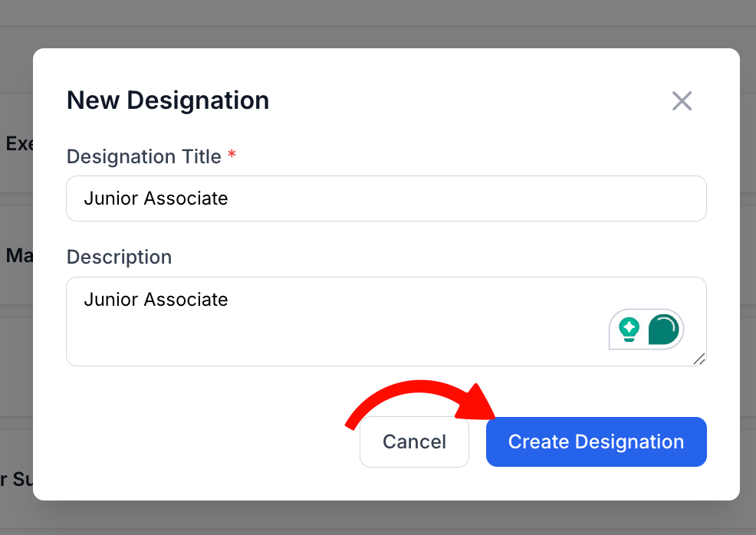Cancel the new designation form
Viewport: 756px width, 535px height.
(414, 442)
